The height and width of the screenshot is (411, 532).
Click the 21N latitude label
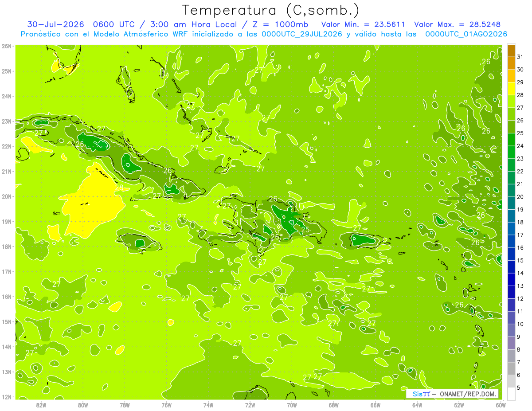click(x=6, y=172)
